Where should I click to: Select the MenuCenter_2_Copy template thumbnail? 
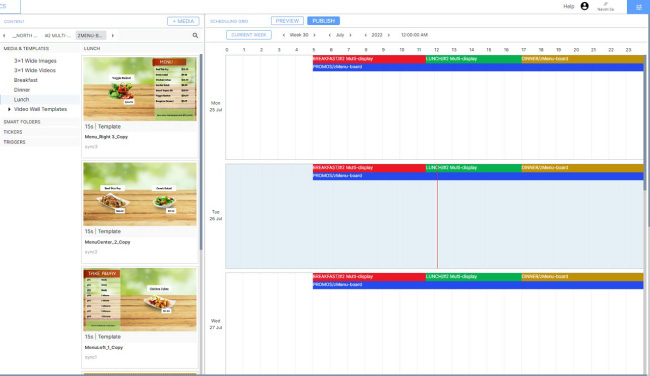[140, 194]
